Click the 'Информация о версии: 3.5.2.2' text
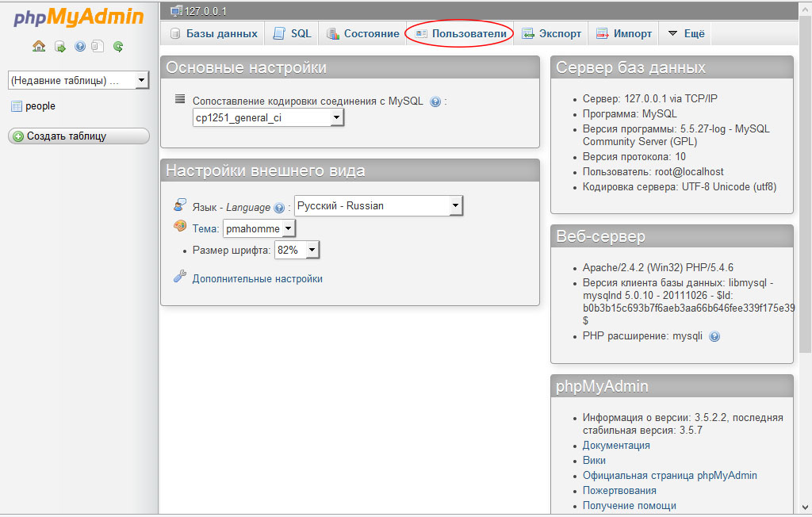Viewport: 812px width, 517px height. pyautogui.click(x=655, y=418)
